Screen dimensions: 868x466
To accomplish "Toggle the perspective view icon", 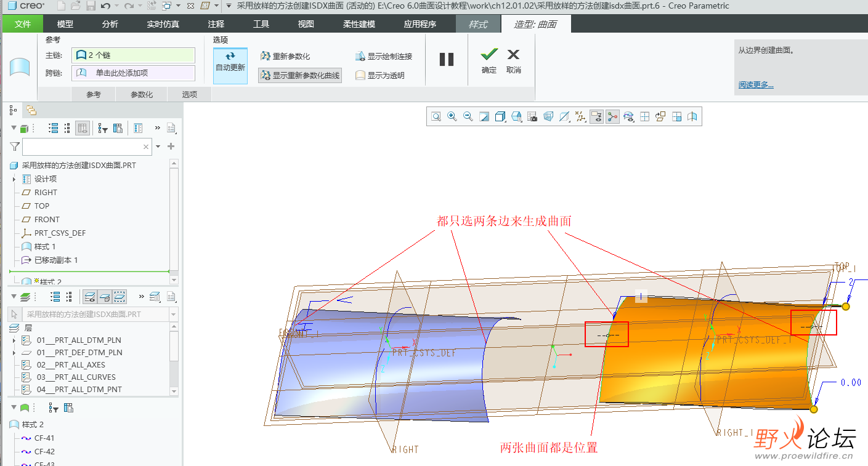I will point(548,116).
